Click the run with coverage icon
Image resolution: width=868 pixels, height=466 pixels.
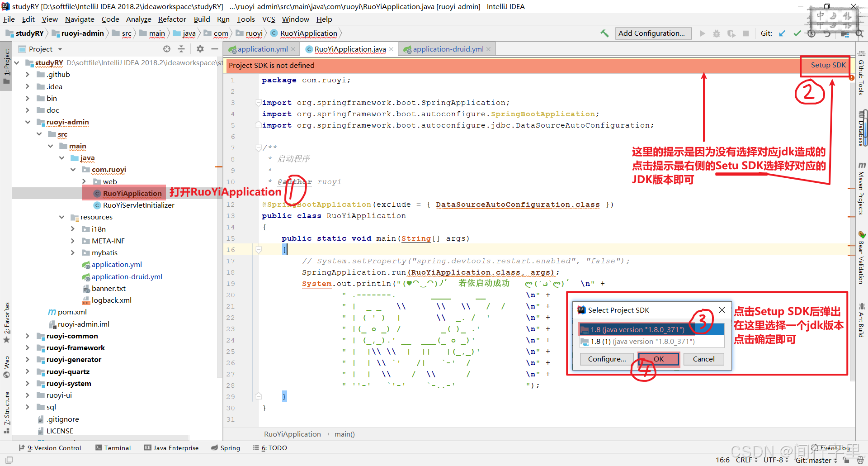731,33
